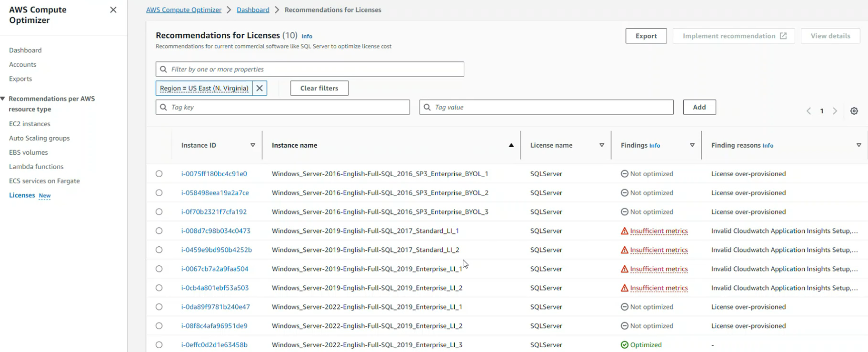Image resolution: width=868 pixels, height=352 pixels.
Task: Click the Not optimized icon for BYOL_1 row
Action: [624, 174]
